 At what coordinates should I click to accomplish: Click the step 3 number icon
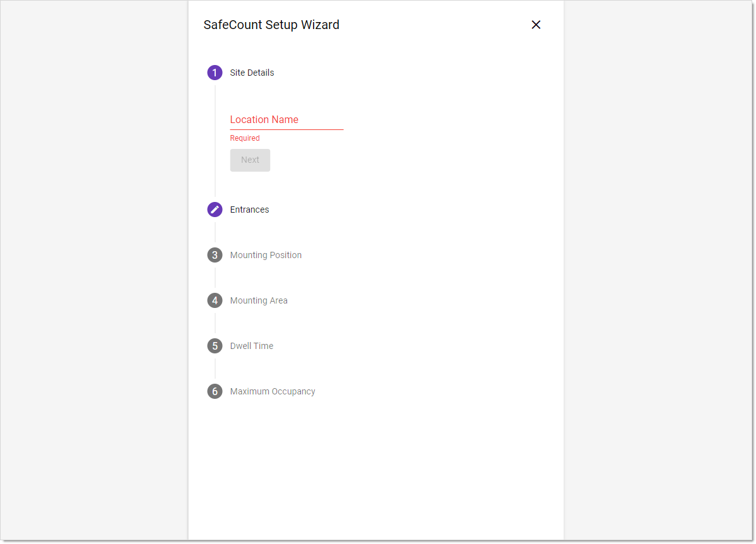(215, 255)
